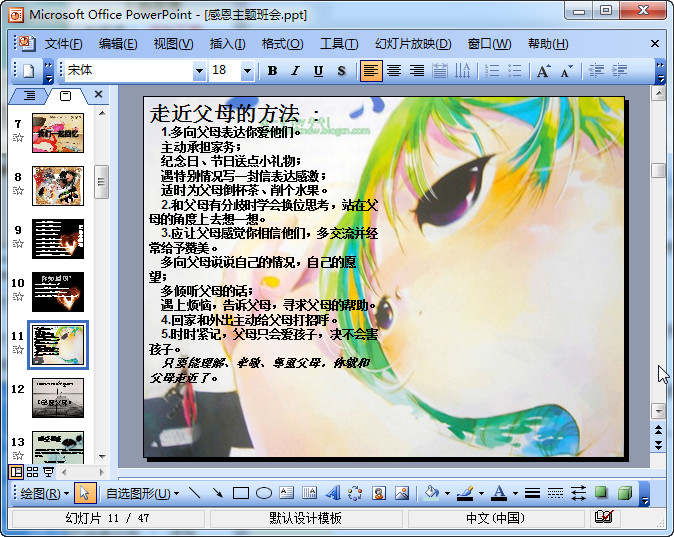The height and width of the screenshot is (537, 674).
Task: Insert diagram or organization chart
Action: (355, 493)
